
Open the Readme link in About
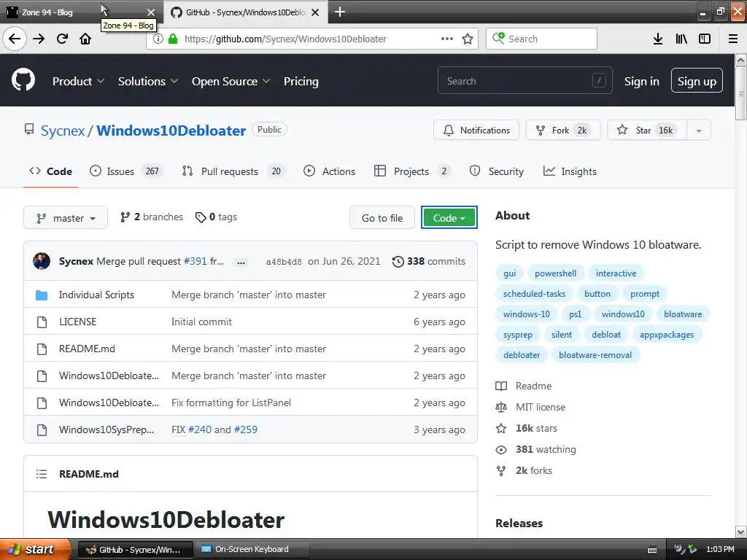point(533,386)
